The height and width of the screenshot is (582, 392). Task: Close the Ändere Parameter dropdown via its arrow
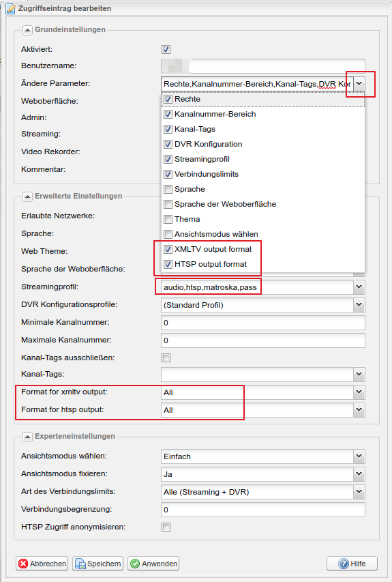coord(359,84)
